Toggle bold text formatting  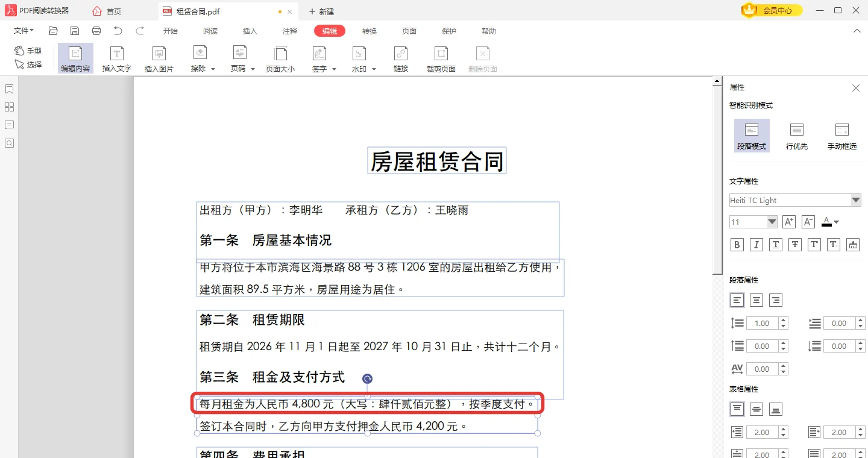[737, 245]
